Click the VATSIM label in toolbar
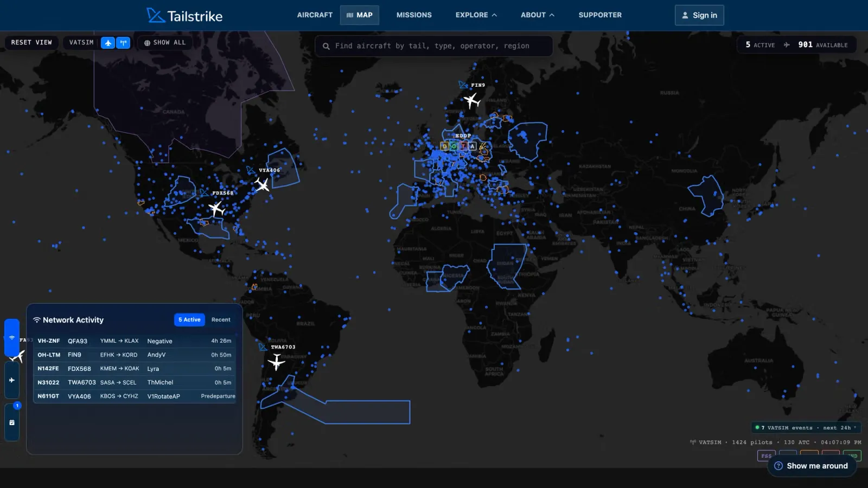The width and height of the screenshot is (868, 488). [x=81, y=42]
